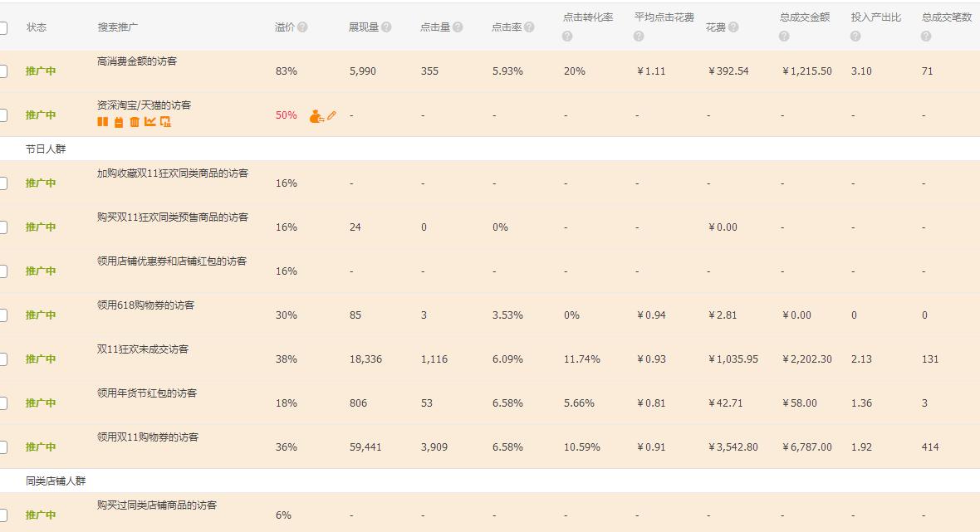Click the help icon next to 展现量
The width and height of the screenshot is (980, 532).
click(x=388, y=26)
